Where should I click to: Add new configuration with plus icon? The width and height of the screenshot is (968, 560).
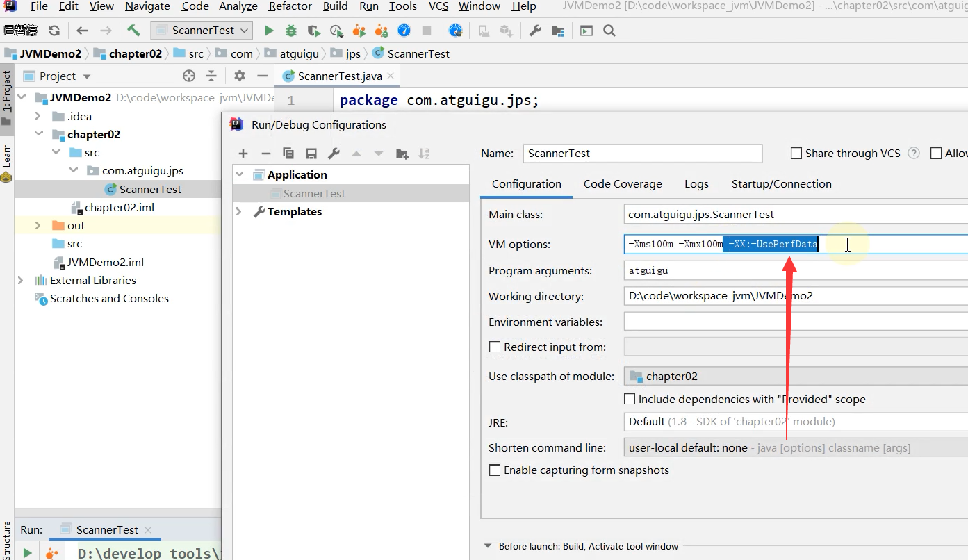pyautogui.click(x=243, y=154)
